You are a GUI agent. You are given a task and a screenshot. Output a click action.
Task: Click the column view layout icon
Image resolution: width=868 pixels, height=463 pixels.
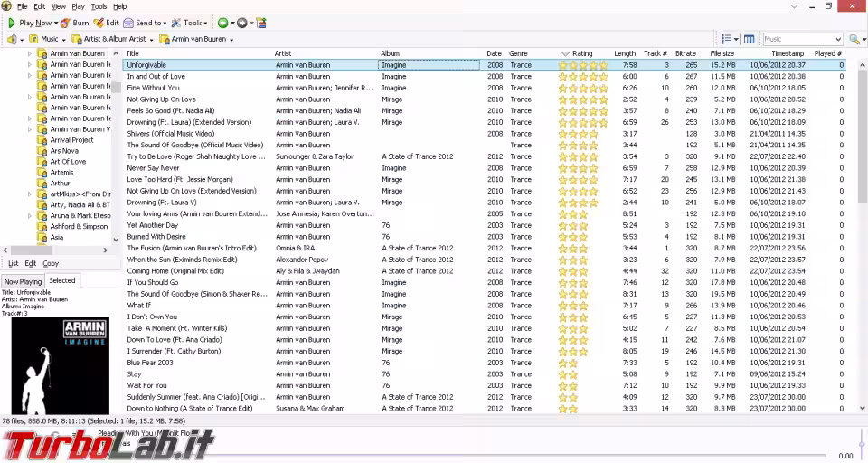(749, 39)
